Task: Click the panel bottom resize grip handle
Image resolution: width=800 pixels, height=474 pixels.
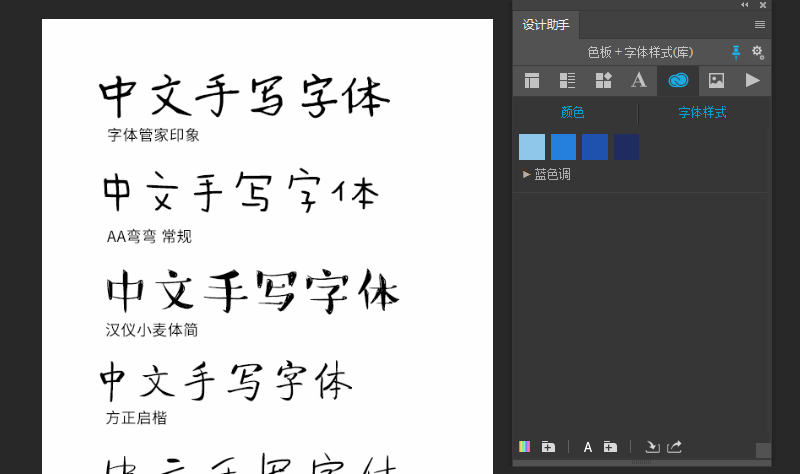Action: 641,463
